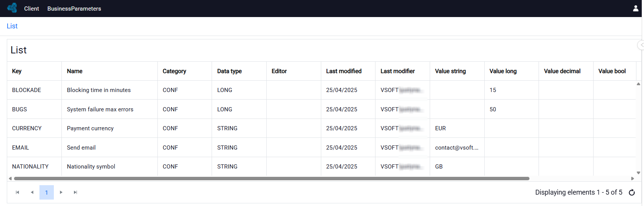Click the application logo icon

12,8
